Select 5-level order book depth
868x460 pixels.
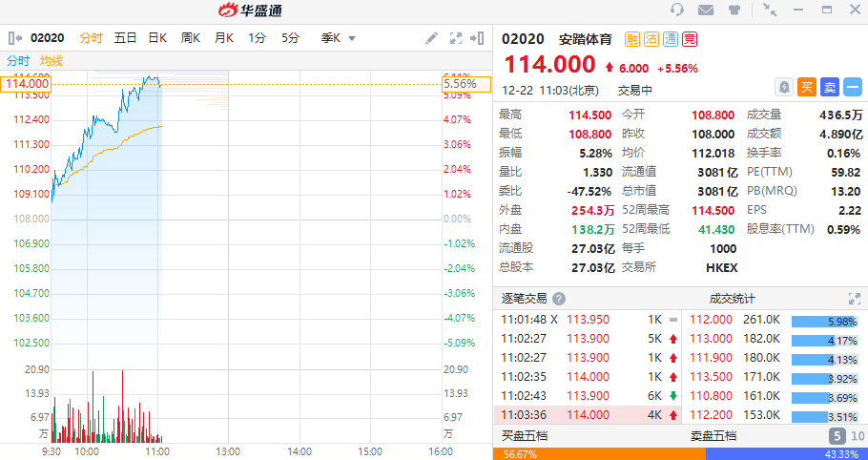[837, 436]
